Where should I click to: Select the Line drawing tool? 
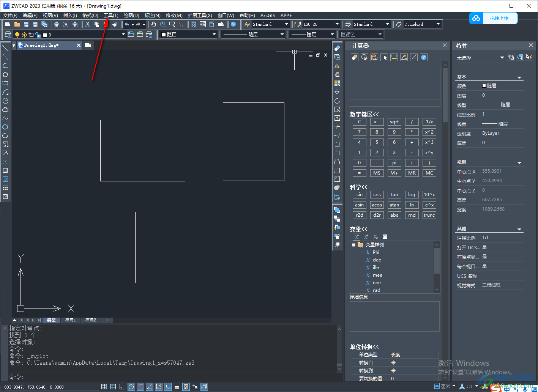pyautogui.click(x=5, y=48)
